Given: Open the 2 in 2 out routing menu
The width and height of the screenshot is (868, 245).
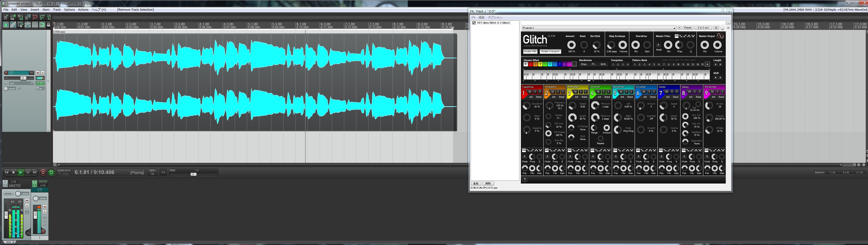Looking at the screenshot, I should (703, 28).
